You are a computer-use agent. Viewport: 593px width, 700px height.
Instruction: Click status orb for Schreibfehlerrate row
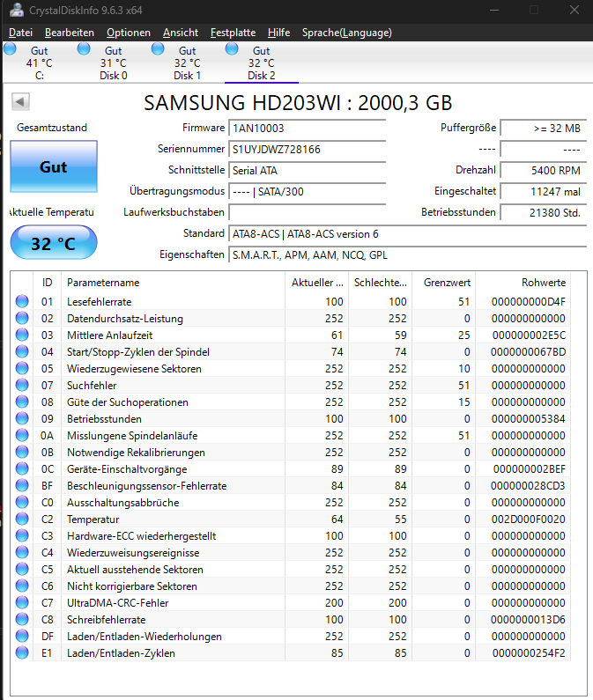pyautogui.click(x=22, y=620)
